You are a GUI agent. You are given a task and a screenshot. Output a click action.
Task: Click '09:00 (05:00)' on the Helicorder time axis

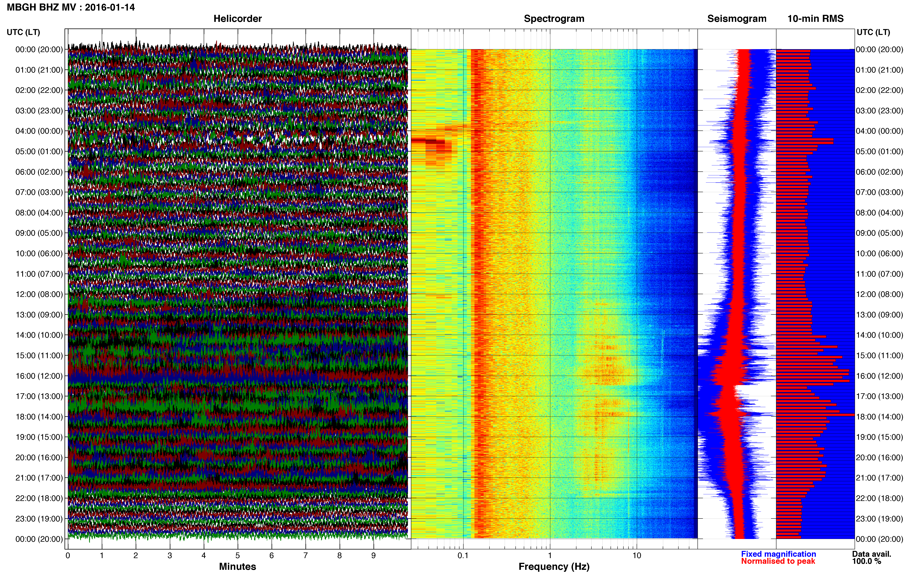point(39,233)
